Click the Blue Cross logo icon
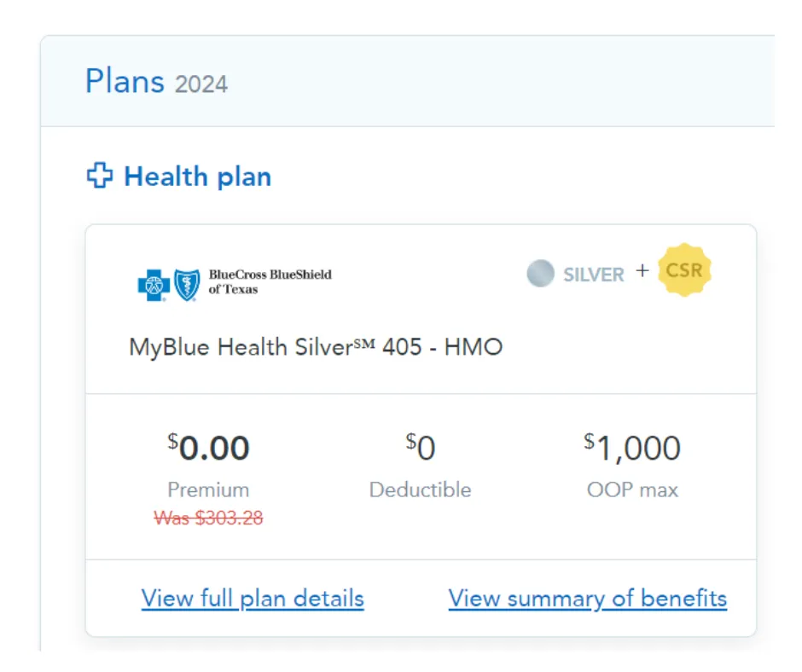Screen dimensions: 802x672 coord(154,284)
